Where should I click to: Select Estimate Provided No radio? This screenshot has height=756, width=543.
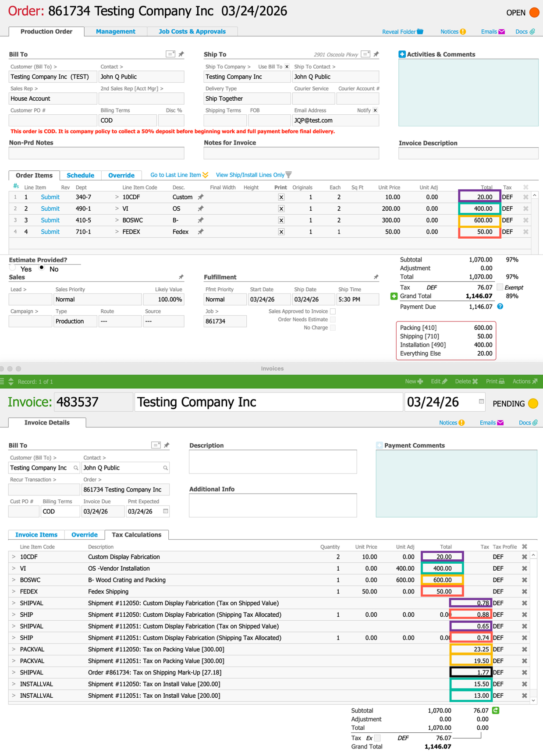pos(42,268)
